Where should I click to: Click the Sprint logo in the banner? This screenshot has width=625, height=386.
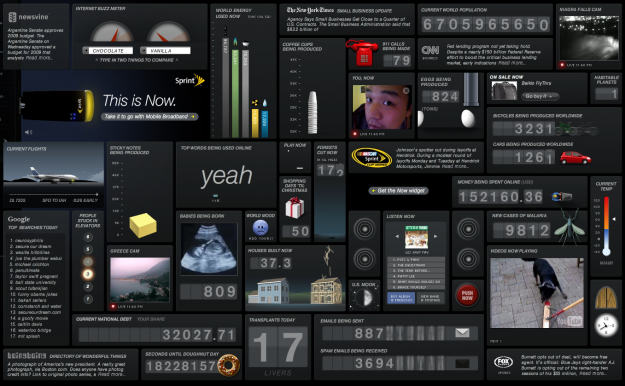pos(190,80)
